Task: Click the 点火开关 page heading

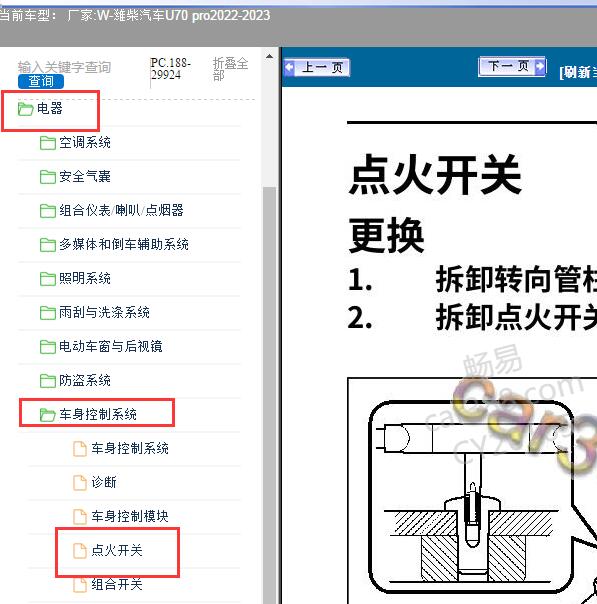Action: (x=435, y=174)
